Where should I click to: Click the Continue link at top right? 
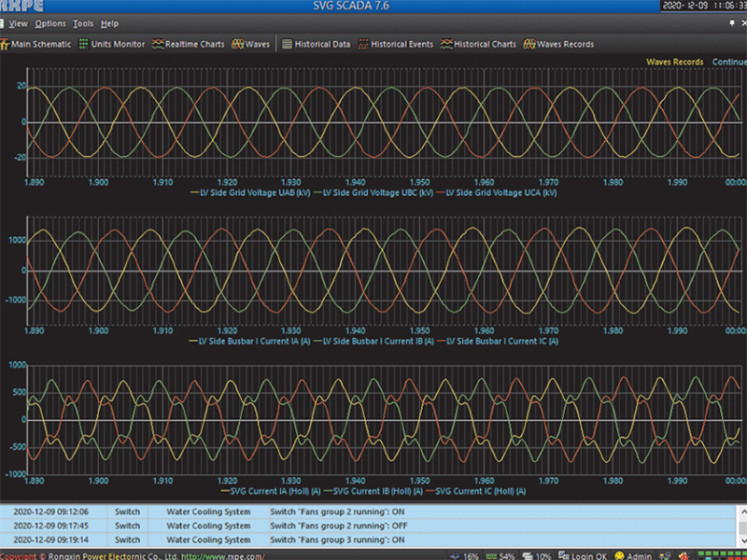pyautogui.click(x=728, y=63)
